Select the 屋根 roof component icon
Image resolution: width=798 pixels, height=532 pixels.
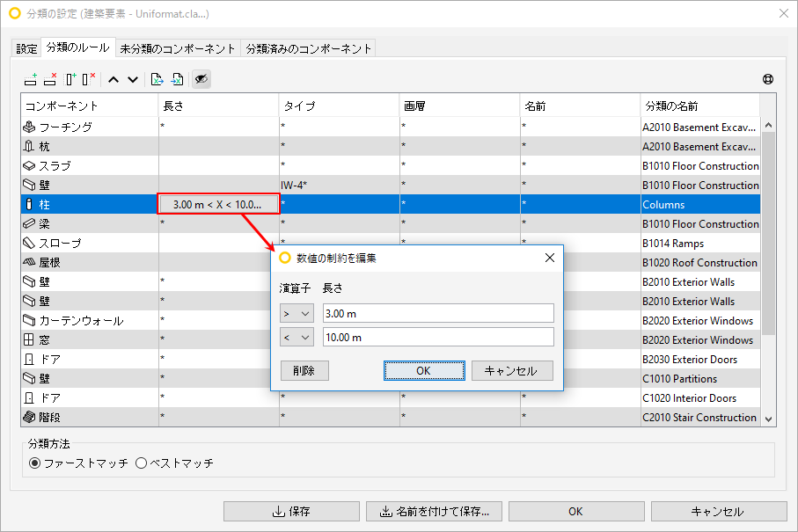[29, 262]
